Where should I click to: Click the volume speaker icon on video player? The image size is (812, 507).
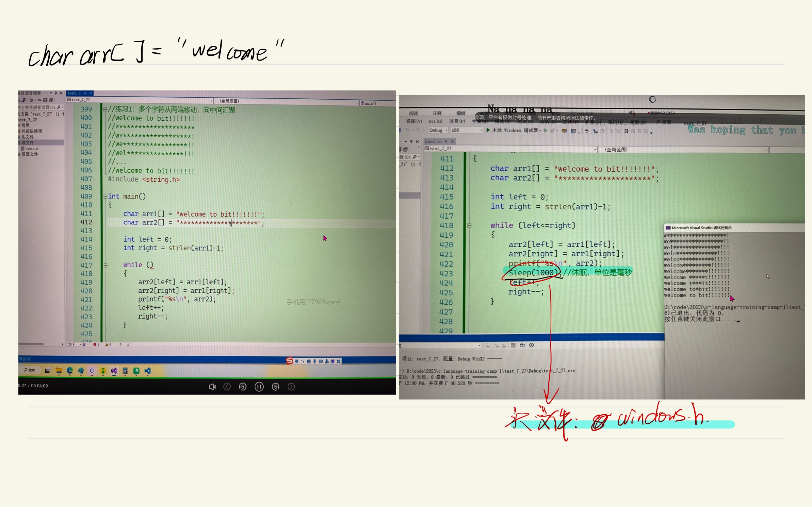pos(212,387)
